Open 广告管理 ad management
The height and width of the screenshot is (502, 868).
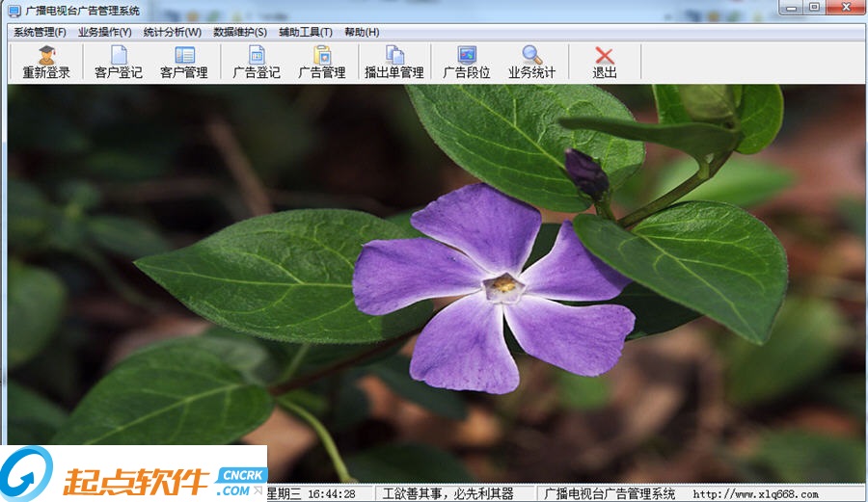[x=321, y=63]
